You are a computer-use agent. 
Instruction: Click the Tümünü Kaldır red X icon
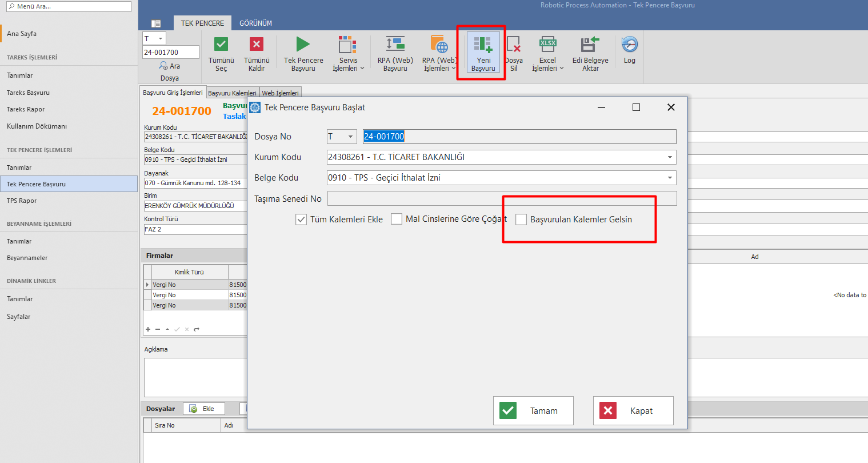pyautogui.click(x=257, y=44)
